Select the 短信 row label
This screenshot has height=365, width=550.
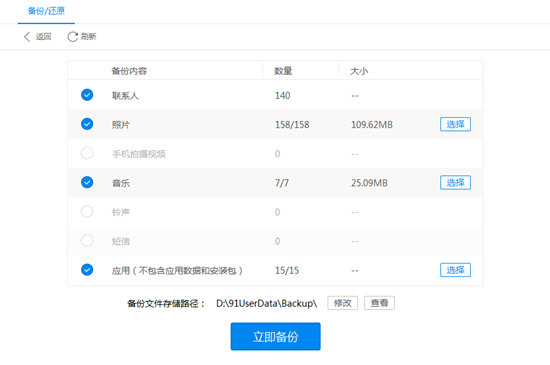[121, 241]
